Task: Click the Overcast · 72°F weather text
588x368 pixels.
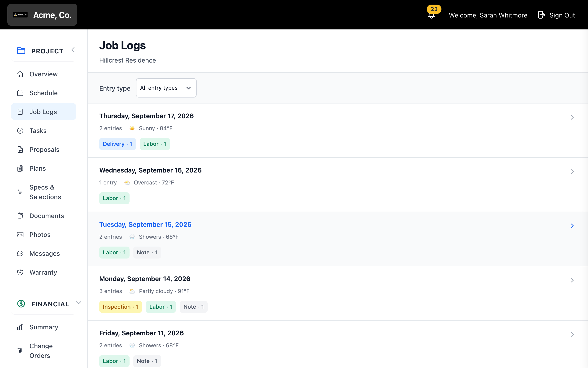Action: 154,183
